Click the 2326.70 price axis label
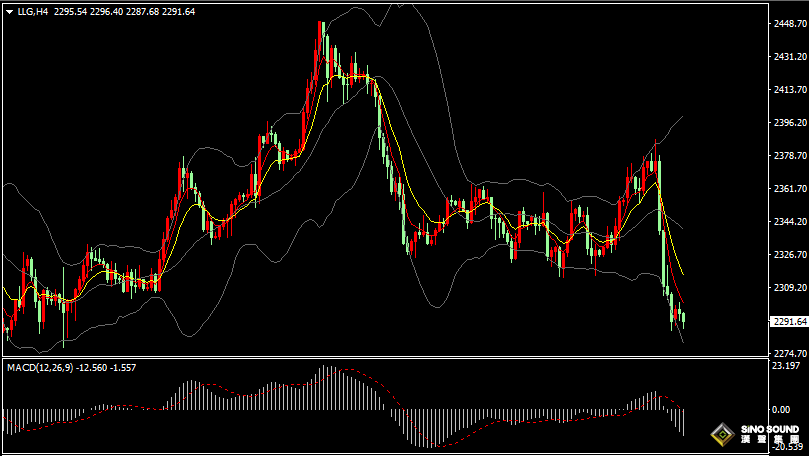This screenshot has height=456, width=809. coord(789,254)
